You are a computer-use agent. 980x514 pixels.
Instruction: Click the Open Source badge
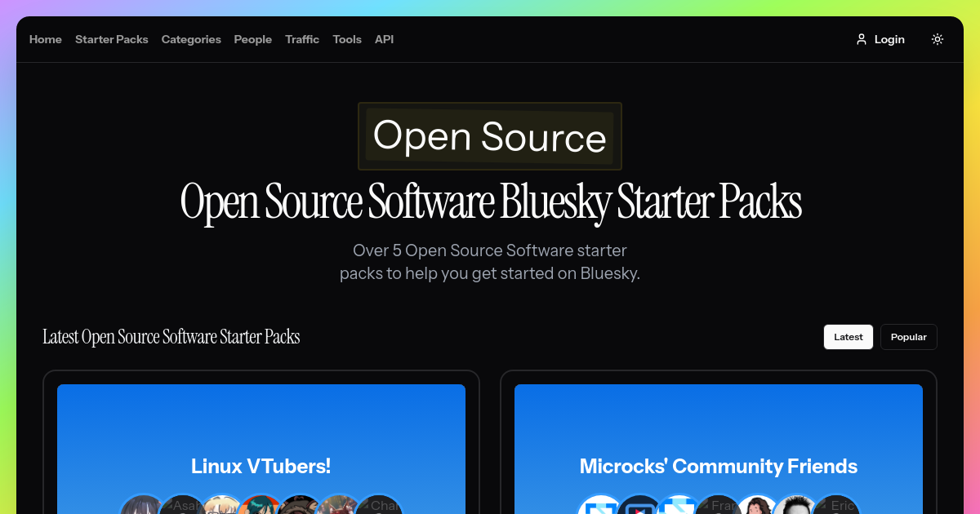tap(489, 136)
